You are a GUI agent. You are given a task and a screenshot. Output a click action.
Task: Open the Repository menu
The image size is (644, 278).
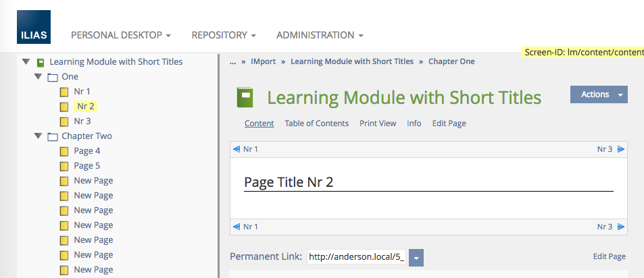coord(224,35)
